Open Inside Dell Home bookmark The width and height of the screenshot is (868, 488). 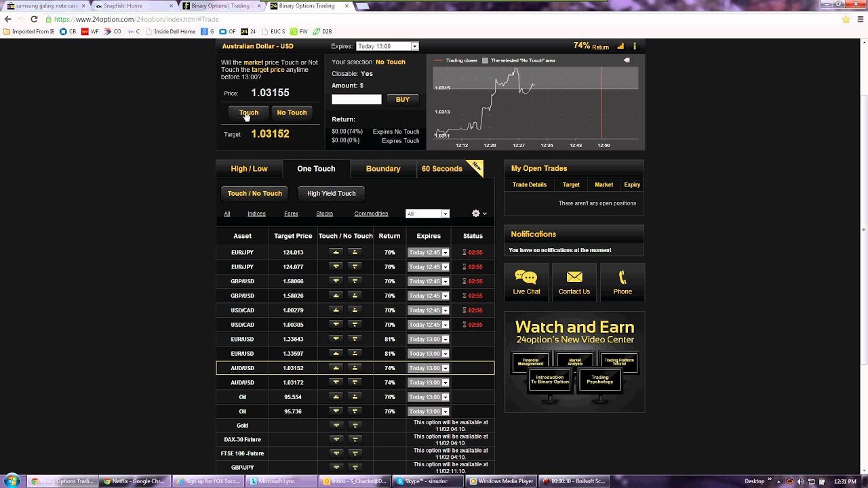coord(170,31)
